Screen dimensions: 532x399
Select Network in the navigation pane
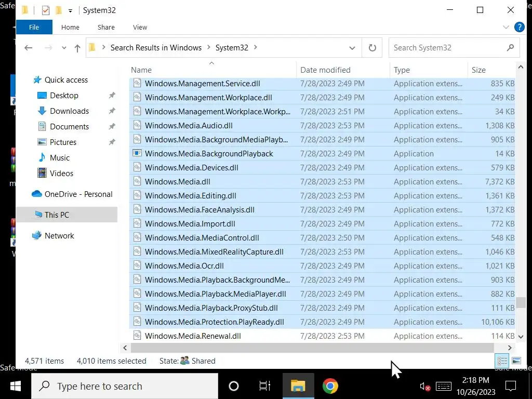(59, 235)
